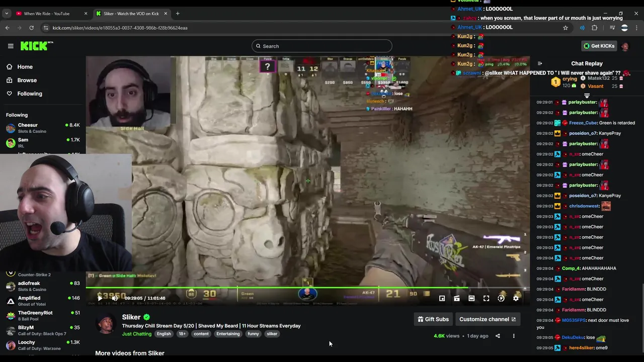Image resolution: width=644 pixels, height=362 pixels.
Task: Click the Gift Subs button
Action: coord(433,319)
